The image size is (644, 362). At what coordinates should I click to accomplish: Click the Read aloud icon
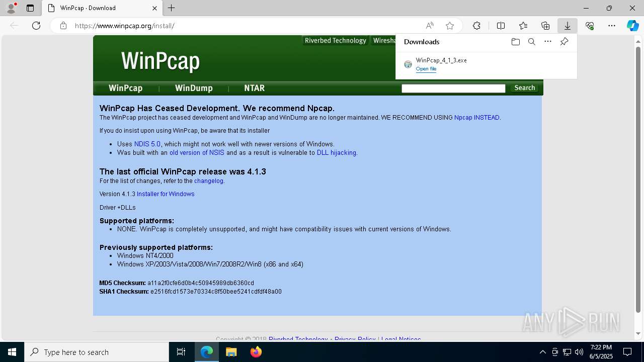click(430, 26)
